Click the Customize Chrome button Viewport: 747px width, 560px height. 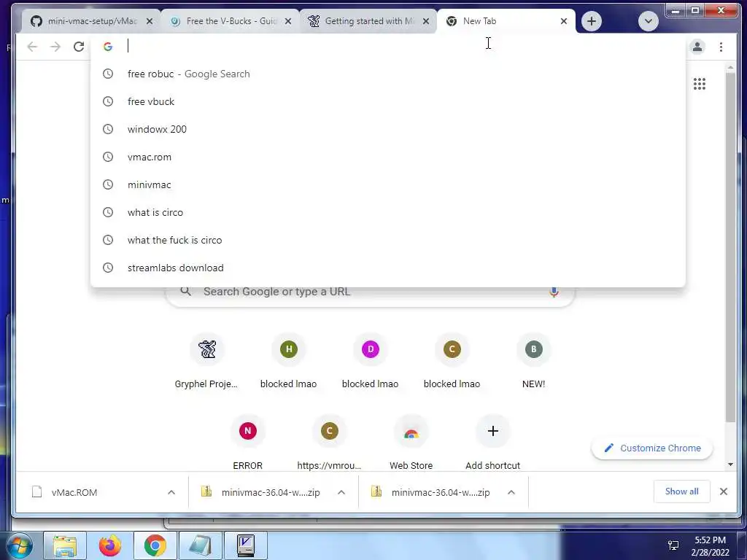651,448
